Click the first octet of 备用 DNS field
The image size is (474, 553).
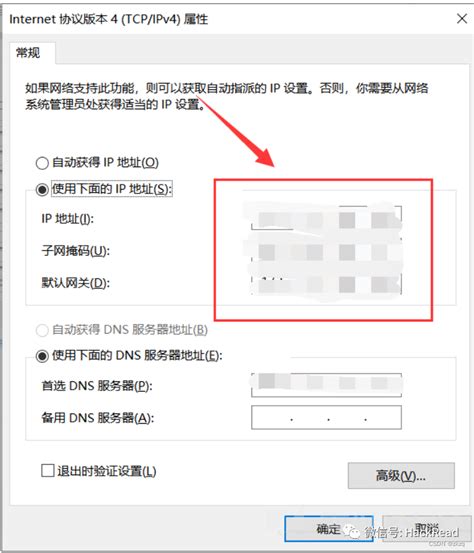point(271,418)
